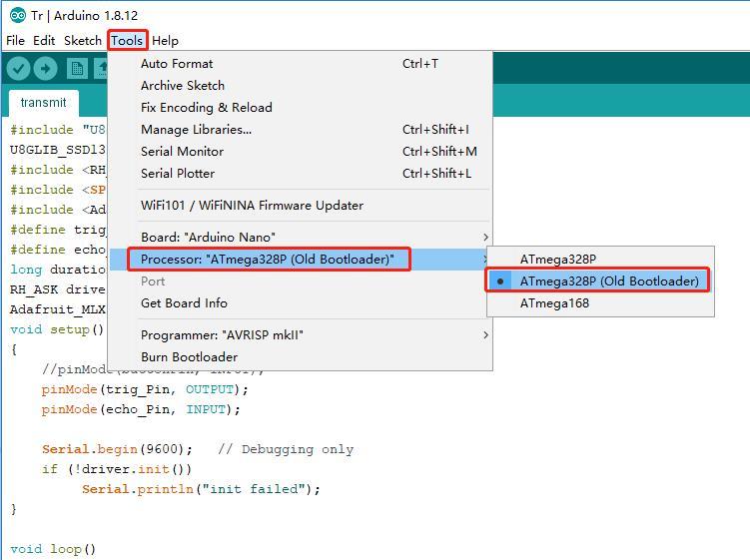Click Serial.println("init failed"); line

tap(201, 489)
